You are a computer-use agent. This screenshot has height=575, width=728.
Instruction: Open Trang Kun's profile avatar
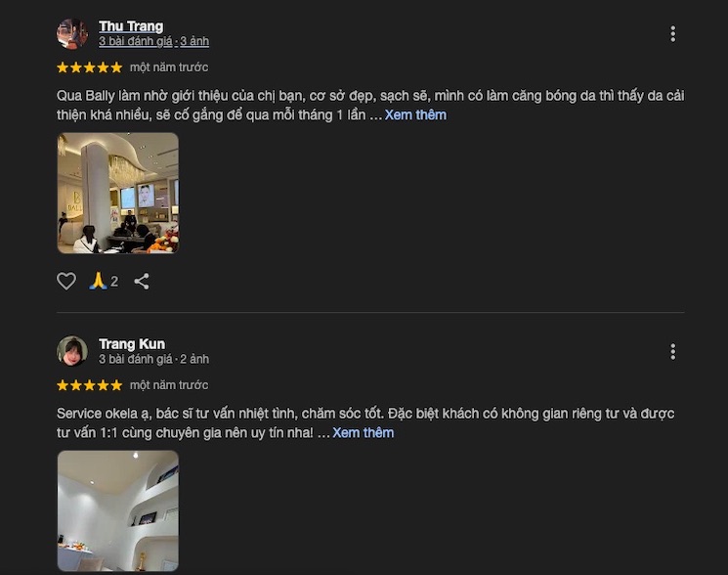(x=72, y=351)
